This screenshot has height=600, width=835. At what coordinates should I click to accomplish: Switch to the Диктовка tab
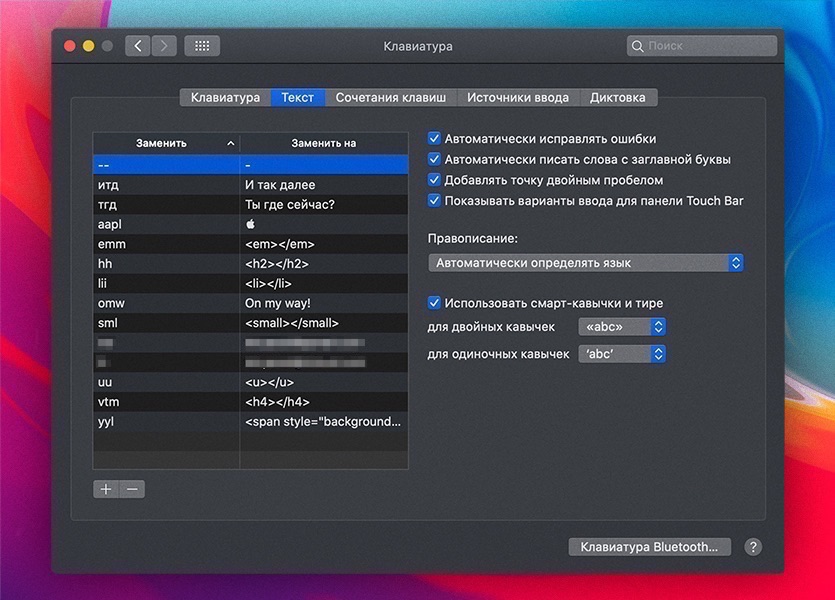(x=618, y=97)
